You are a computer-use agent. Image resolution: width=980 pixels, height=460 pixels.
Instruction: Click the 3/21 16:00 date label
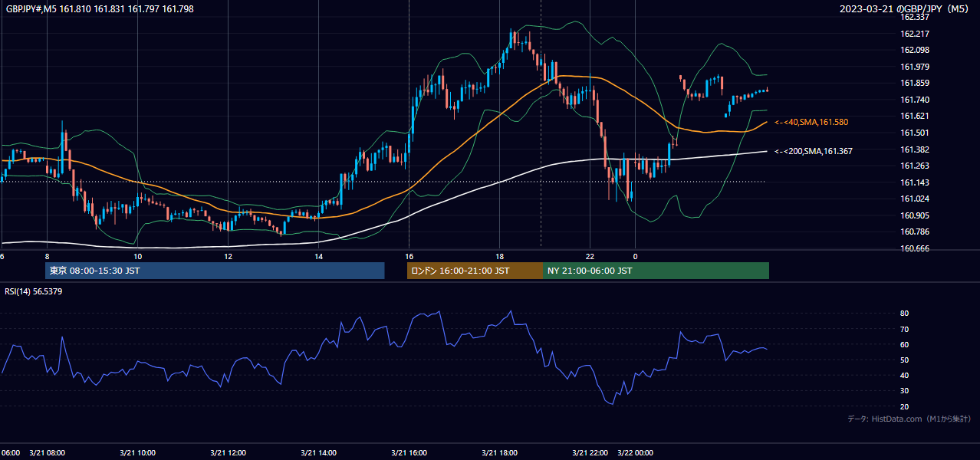409,453
